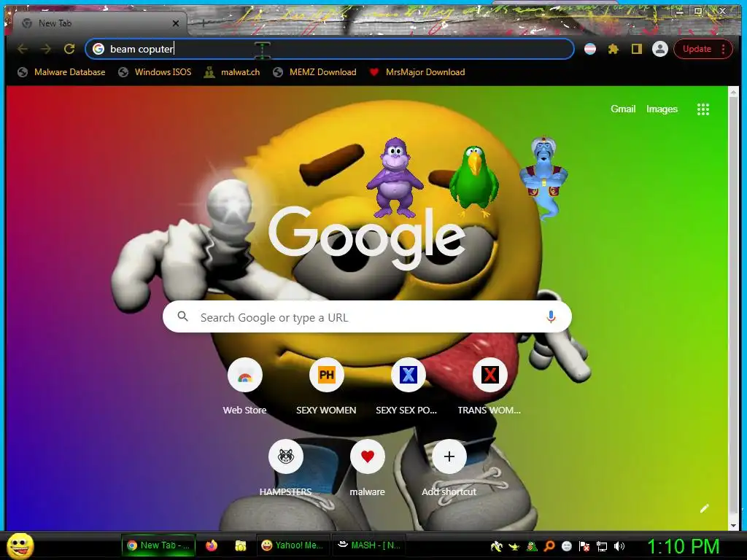This screenshot has height=560, width=747.
Task: Click the Gmail link
Action: (x=623, y=109)
